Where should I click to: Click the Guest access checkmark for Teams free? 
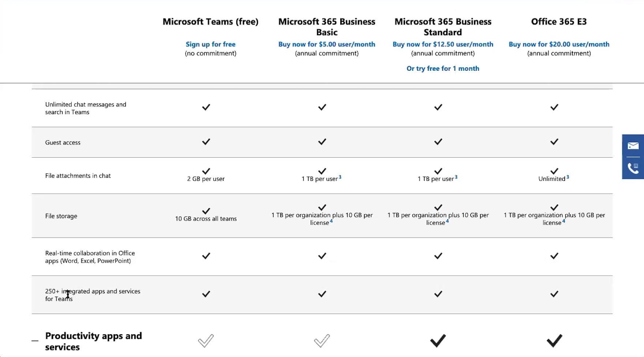206,142
